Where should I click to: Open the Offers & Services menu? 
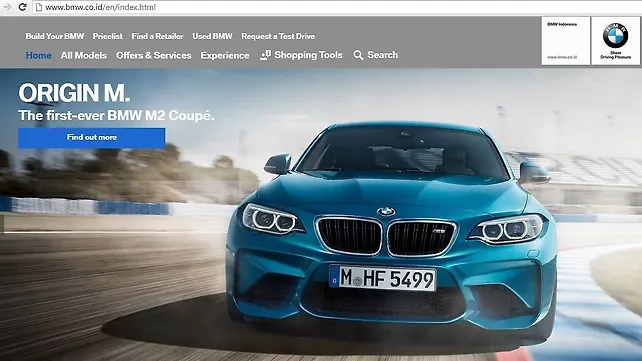(x=154, y=55)
